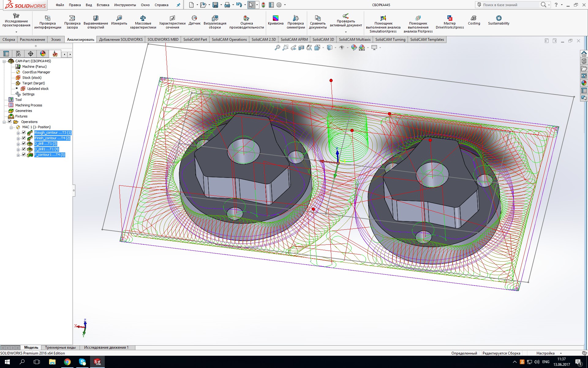Click Zoom to Area in view toolbar
The height and width of the screenshot is (368, 588).
[x=285, y=48]
